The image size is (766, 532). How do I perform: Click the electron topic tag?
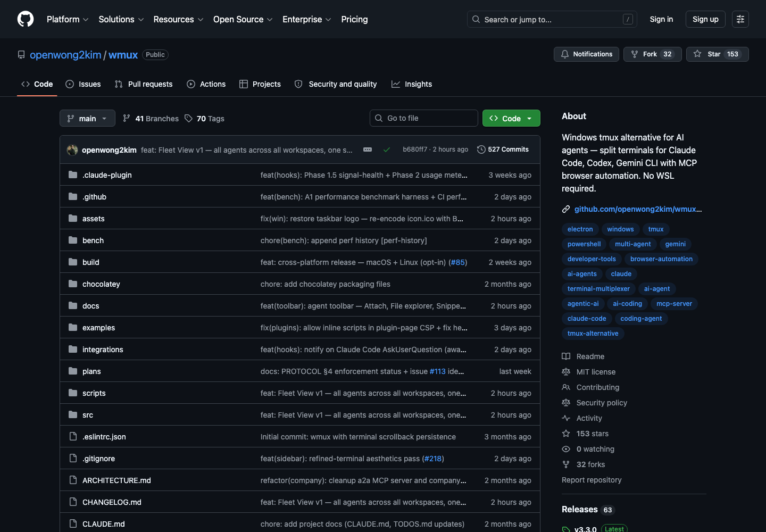[580, 229]
